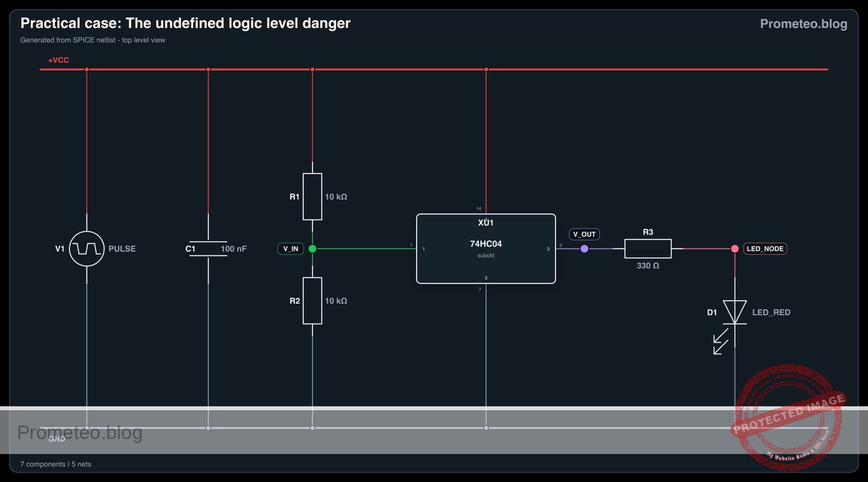Click the green V_IN junction node
Viewport: 868px width, 482px height.
(312, 249)
